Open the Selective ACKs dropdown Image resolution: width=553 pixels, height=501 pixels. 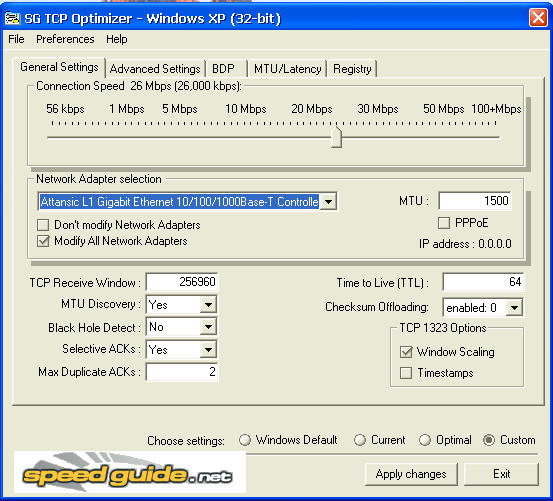click(208, 349)
